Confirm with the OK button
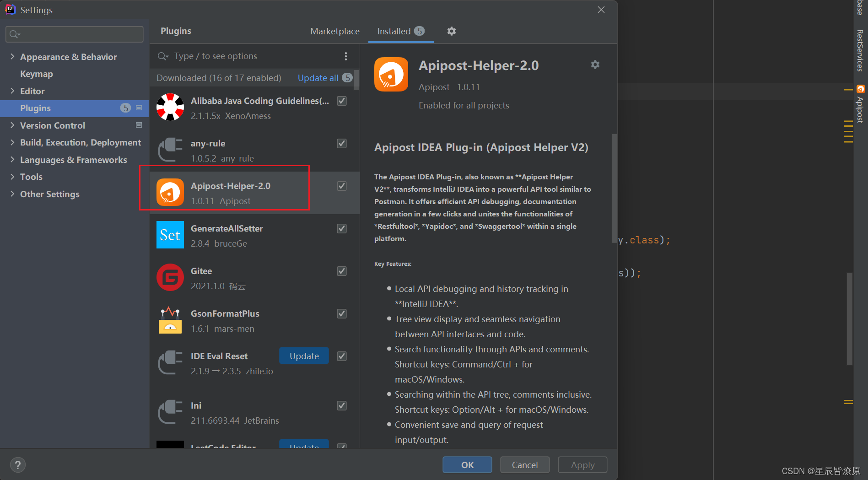Screen dimensions: 868x480 coord(467,465)
